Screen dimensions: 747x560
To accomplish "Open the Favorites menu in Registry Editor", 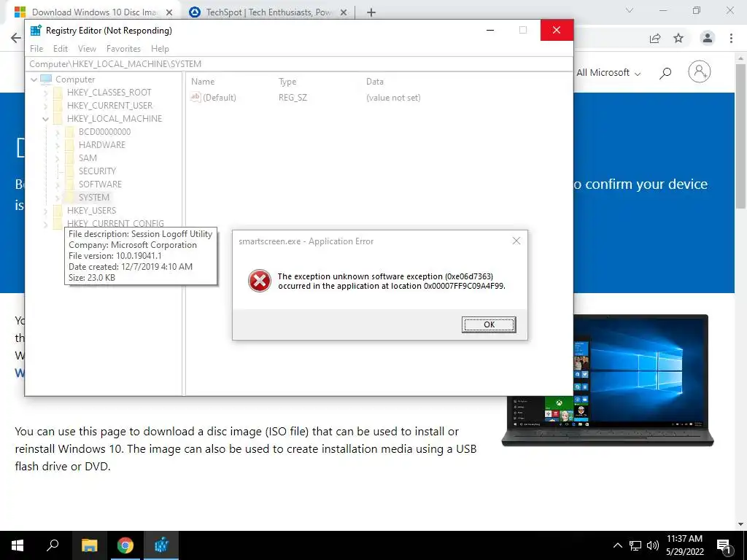I will (x=123, y=49).
